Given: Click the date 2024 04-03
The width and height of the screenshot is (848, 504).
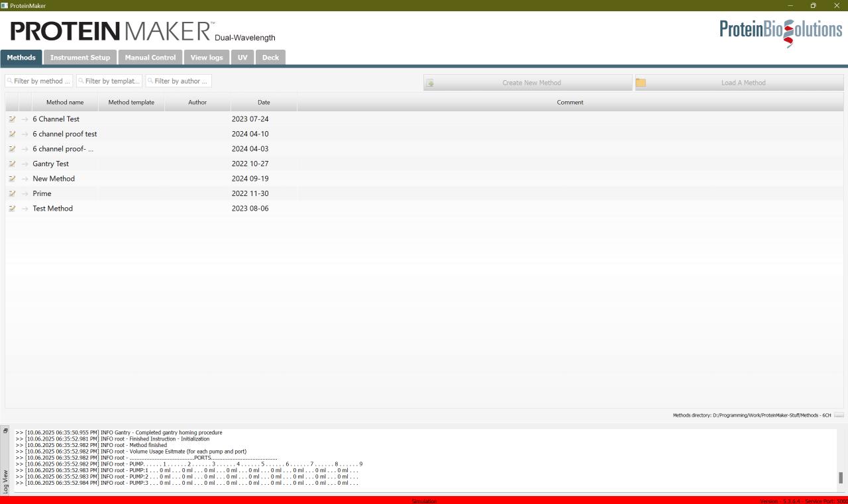Looking at the screenshot, I should 250,149.
